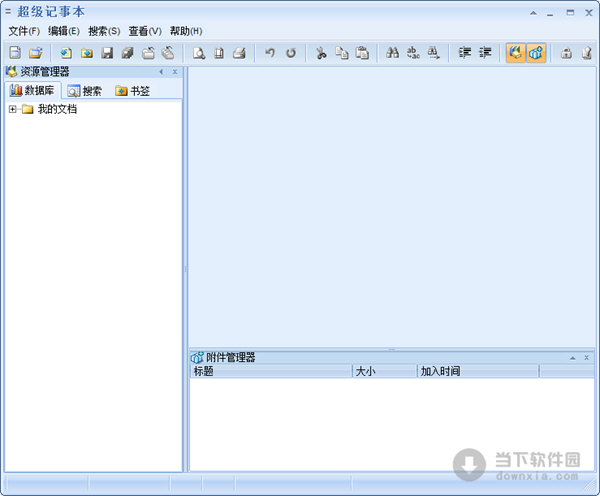Screen dimensions: 600x496
Task: Click the Page Setup icon
Action: [219, 52]
